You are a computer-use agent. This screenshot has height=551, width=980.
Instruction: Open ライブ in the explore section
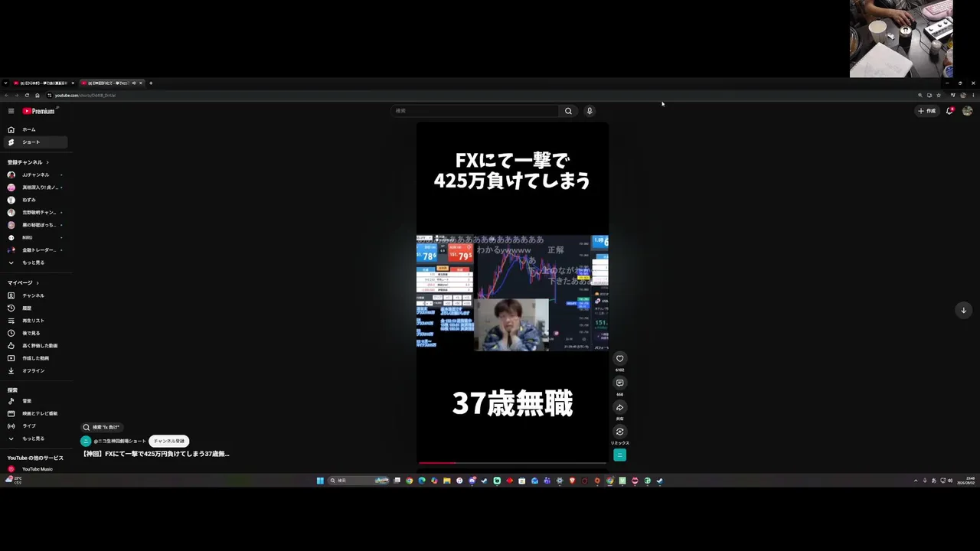pos(35,426)
